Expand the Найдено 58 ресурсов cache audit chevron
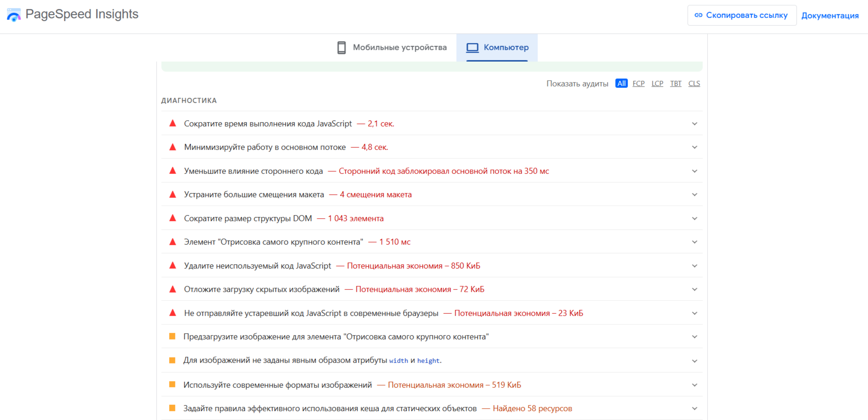The image size is (868, 420). click(x=694, y=408)
